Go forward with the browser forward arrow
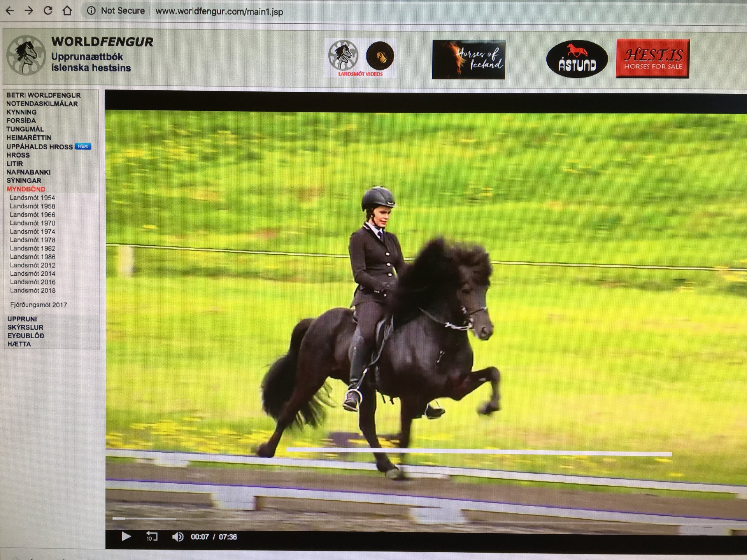 pos(29,11)
